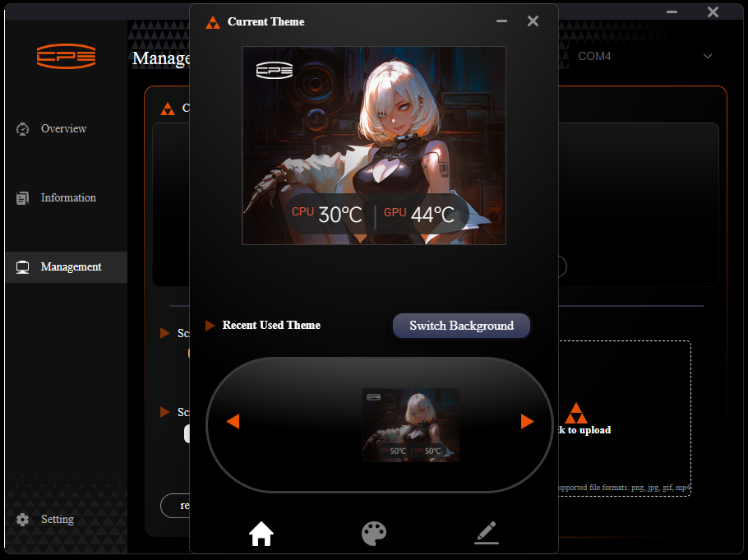Click the orange CPS logo in sidebar
The image size is (748, 560).
coord(67,56)
